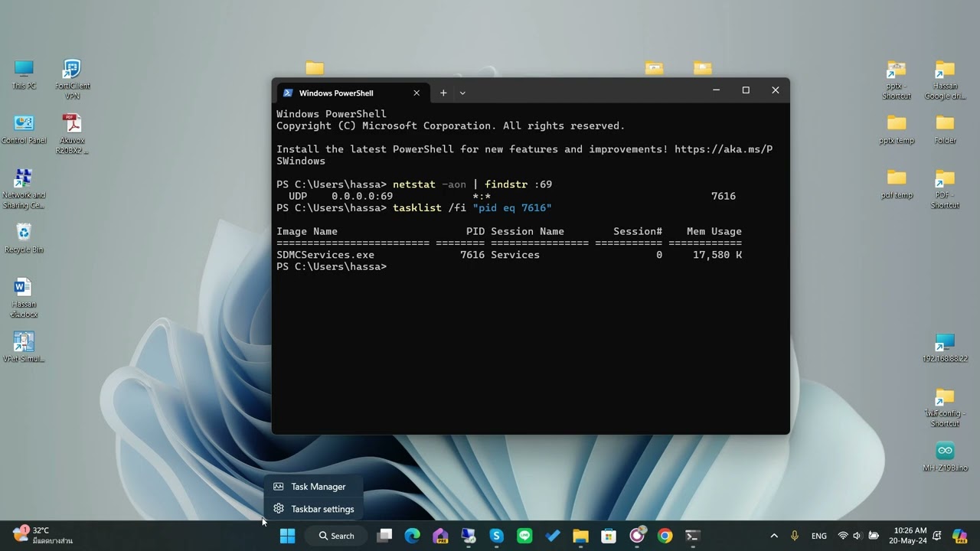This screenshot has height=551, width=980.
Task: Click the SDMCServices.exe process name
Action: (325, 255)
